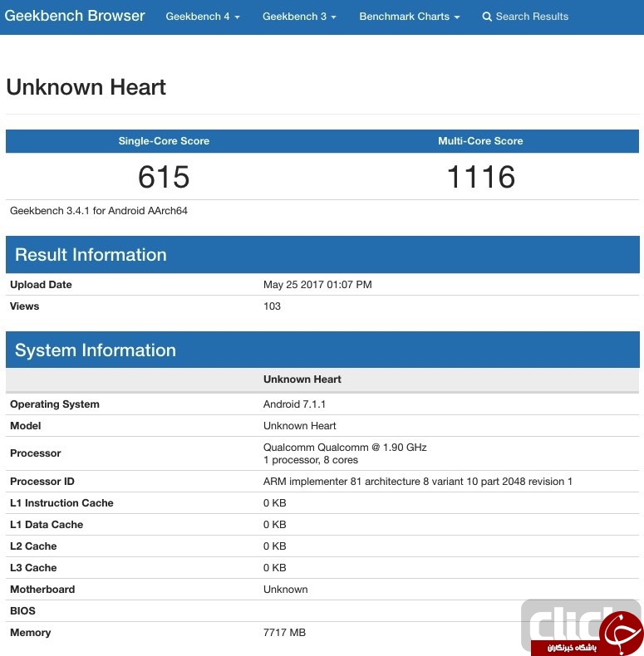Viewport: 644px width, 656px height.
Task: Click the Single-Core Score header
Action: point(164,141)
